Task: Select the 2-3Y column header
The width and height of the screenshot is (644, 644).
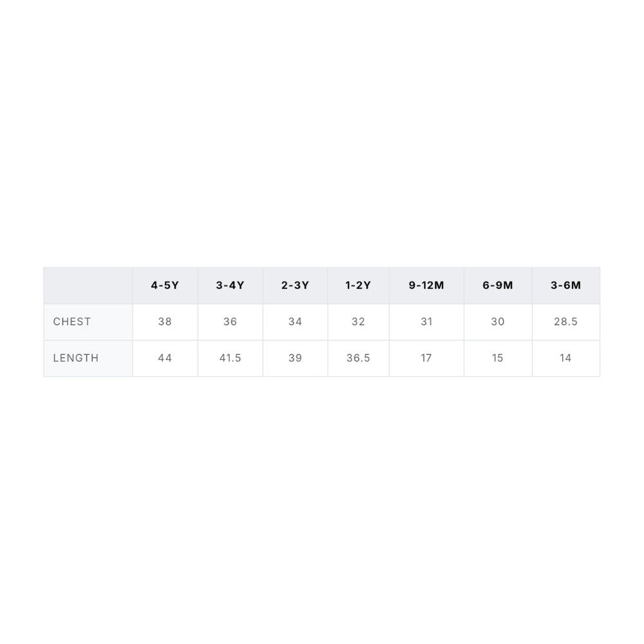Action: coord(295,285)
